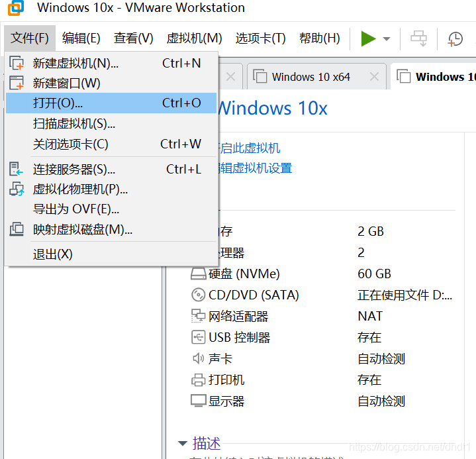Click the Windows 10 x64 tab icon

click(x=260, y=76)
